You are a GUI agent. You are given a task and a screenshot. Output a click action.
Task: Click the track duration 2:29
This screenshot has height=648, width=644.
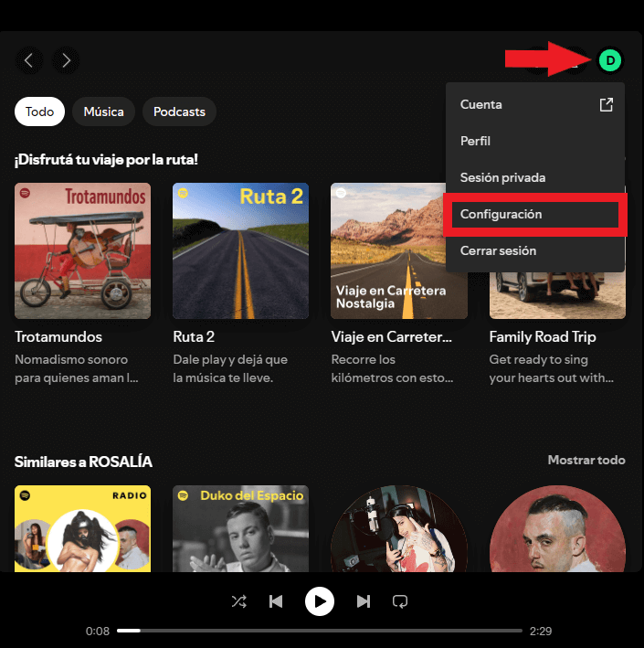(x=541, y=631)
